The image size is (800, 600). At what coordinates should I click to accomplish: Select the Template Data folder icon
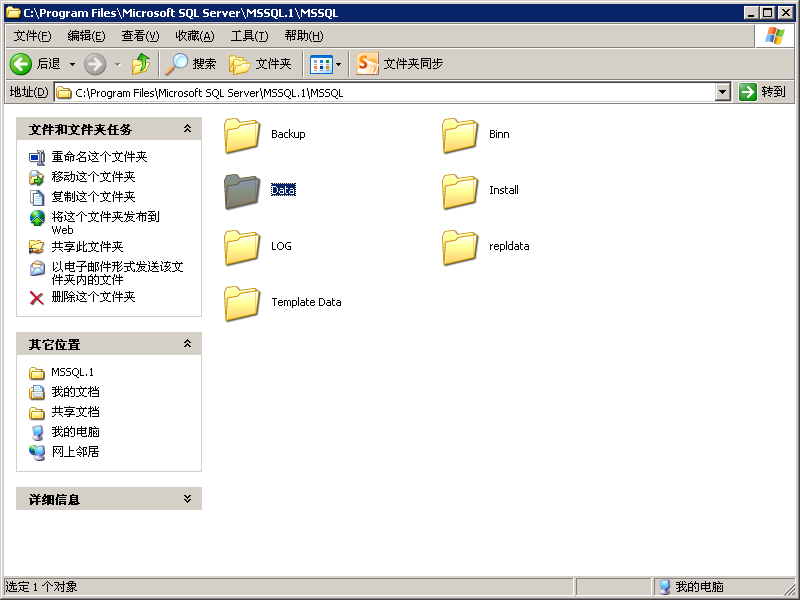coord(242,304)
